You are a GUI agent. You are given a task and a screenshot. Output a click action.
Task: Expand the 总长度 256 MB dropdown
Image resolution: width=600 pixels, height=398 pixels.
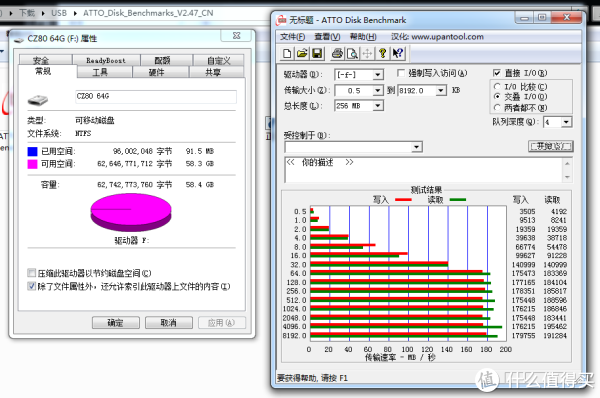point(377,106)
